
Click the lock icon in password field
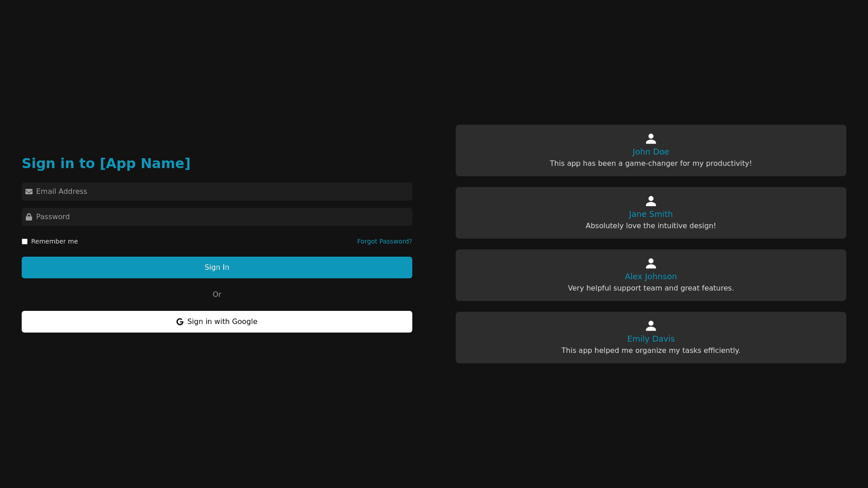29,217
